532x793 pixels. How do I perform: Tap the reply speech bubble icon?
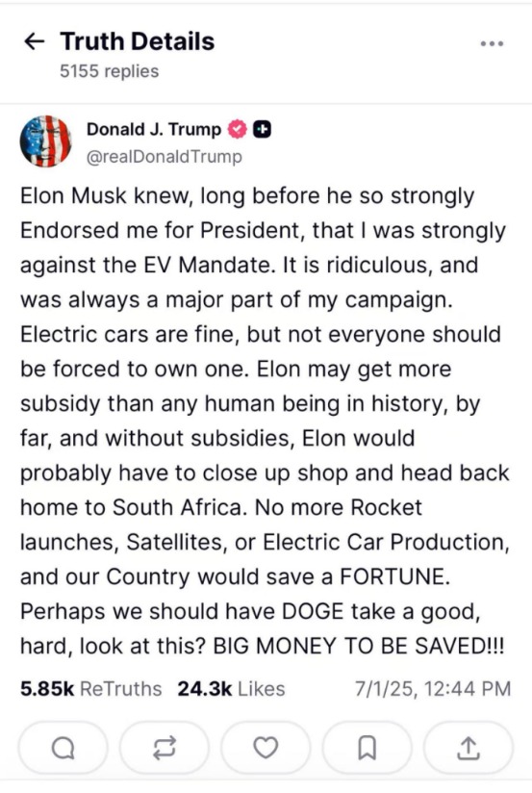click(63, 748)
